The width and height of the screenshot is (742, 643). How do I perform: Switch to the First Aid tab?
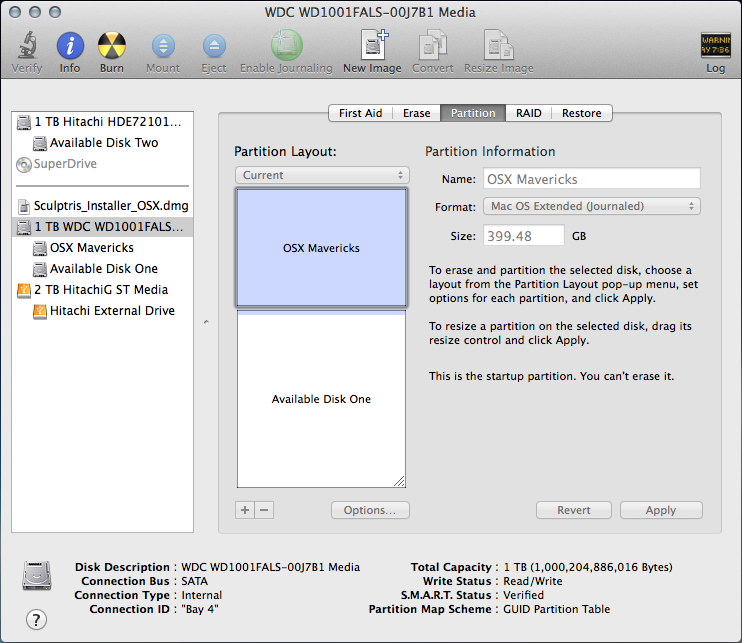click(x=360, y=113)
